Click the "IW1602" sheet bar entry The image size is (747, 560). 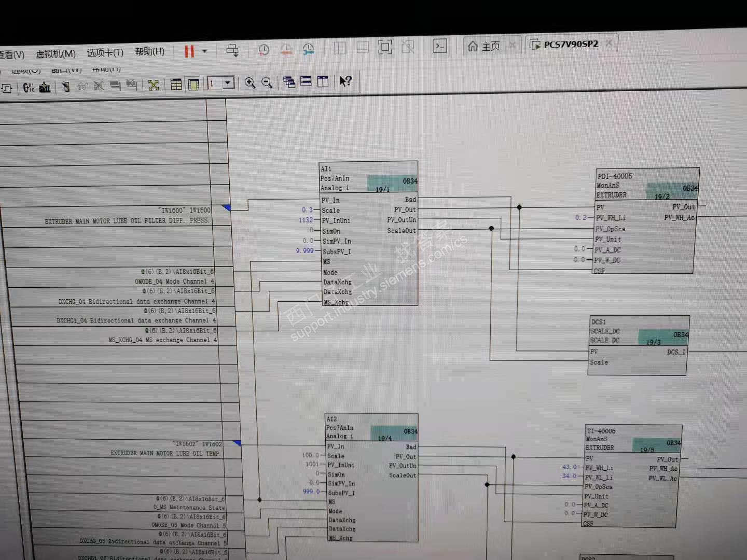click(198, 444)
